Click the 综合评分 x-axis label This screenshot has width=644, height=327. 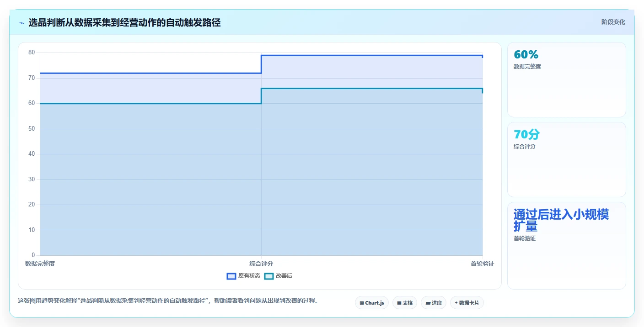(261, 264)
